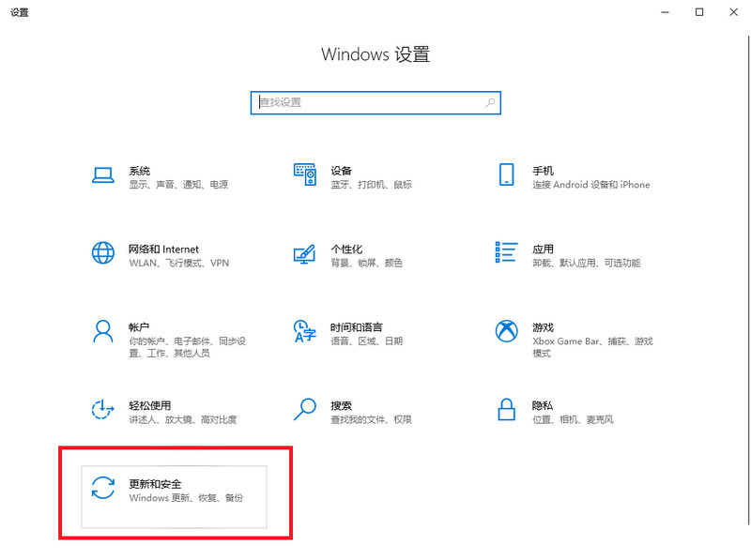Close the 设置 window
This screenshot has width=751, height=560.
[x=734, y=12]
